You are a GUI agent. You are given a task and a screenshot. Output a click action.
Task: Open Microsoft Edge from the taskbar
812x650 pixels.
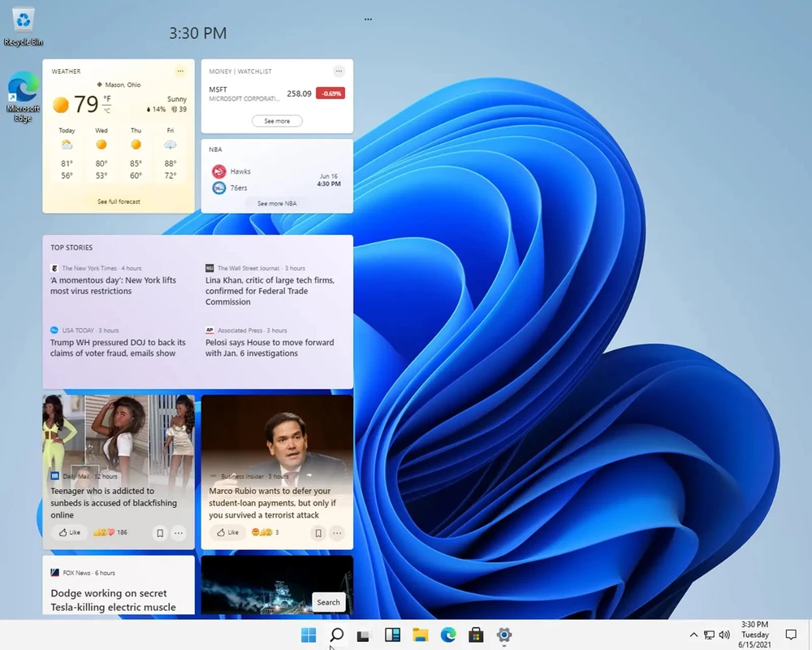coord(447,635)
